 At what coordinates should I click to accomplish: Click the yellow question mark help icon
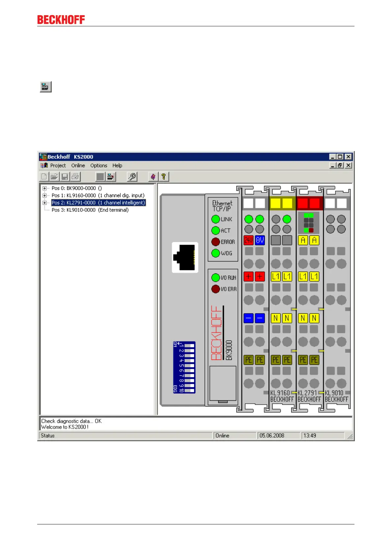(x=164, y=177)
